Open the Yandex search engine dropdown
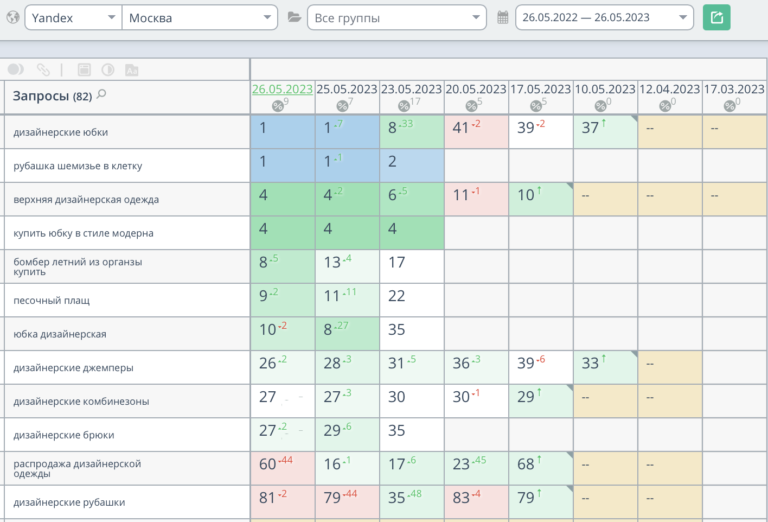This screenshot has height=522, width=768. pyautogui.click(x=72, y=18)
